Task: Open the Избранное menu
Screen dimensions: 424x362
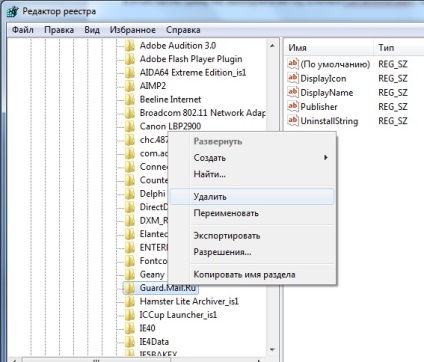Action: coord(133,30)
